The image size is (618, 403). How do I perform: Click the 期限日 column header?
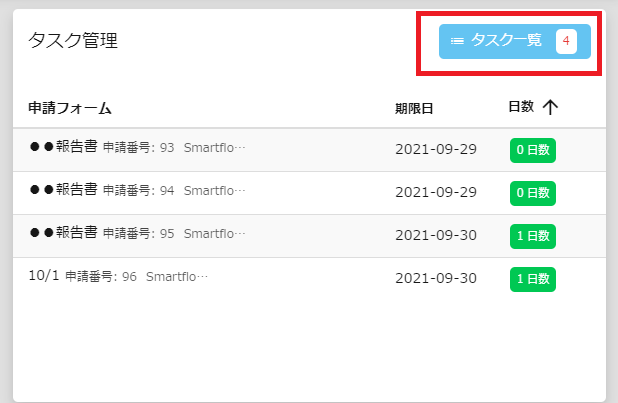pos(414,108)
